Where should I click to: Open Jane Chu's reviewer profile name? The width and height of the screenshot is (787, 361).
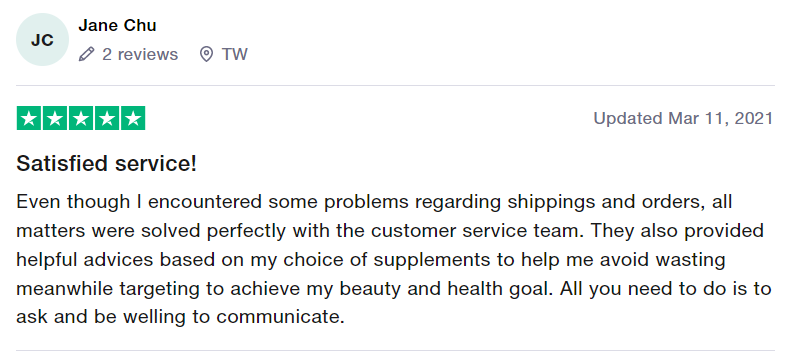(117, 25)
